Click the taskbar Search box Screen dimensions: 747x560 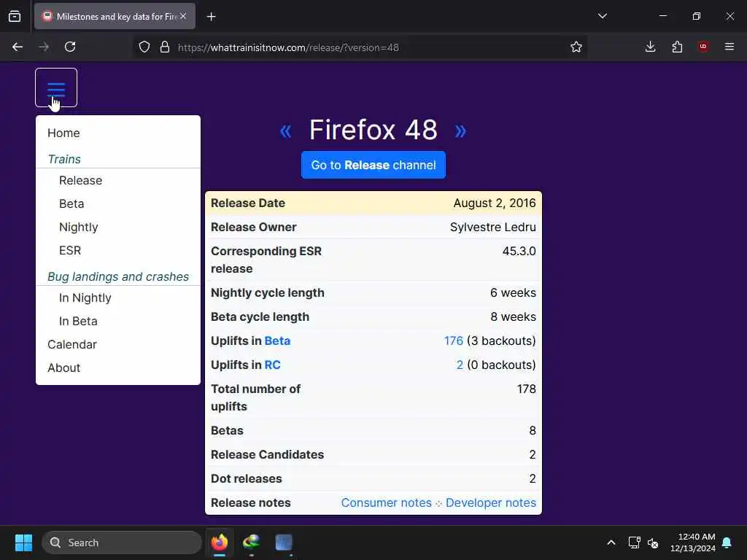[x=122, y=542]
